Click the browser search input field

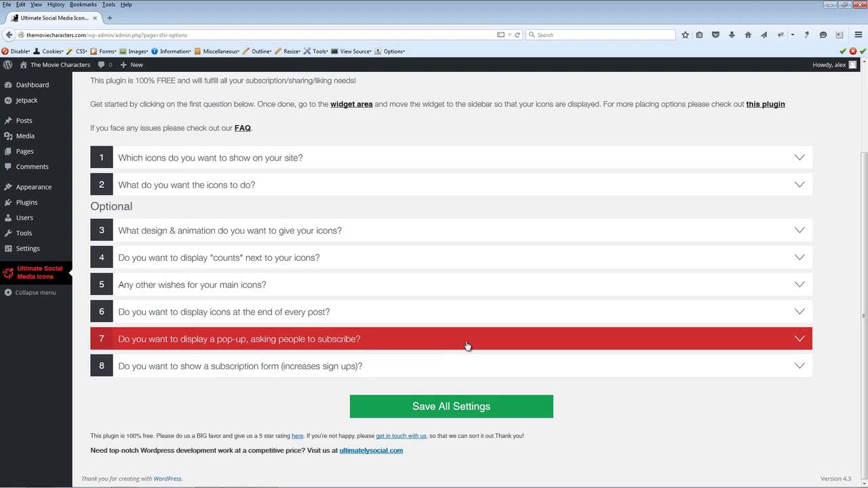(x=601, y=35)
